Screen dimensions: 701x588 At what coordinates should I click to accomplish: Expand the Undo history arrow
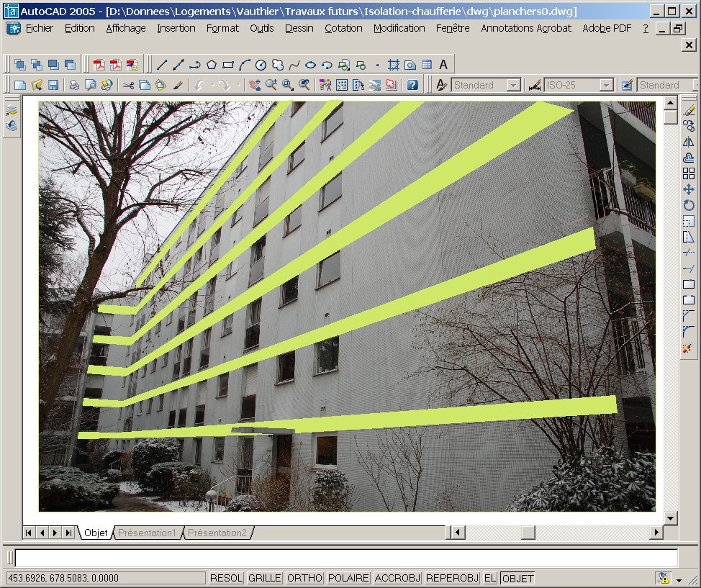pos(213,85)
